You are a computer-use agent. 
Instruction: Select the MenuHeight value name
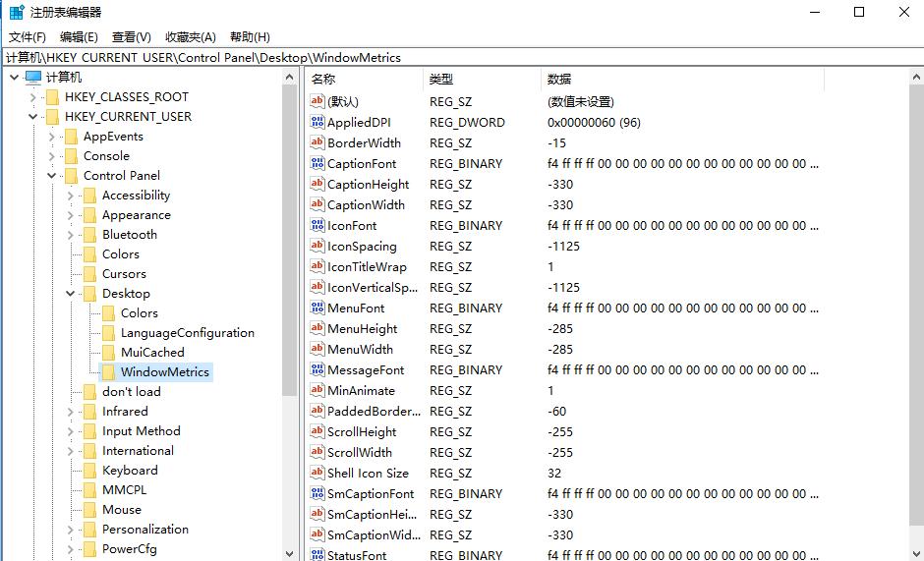(x=363, y=329)
